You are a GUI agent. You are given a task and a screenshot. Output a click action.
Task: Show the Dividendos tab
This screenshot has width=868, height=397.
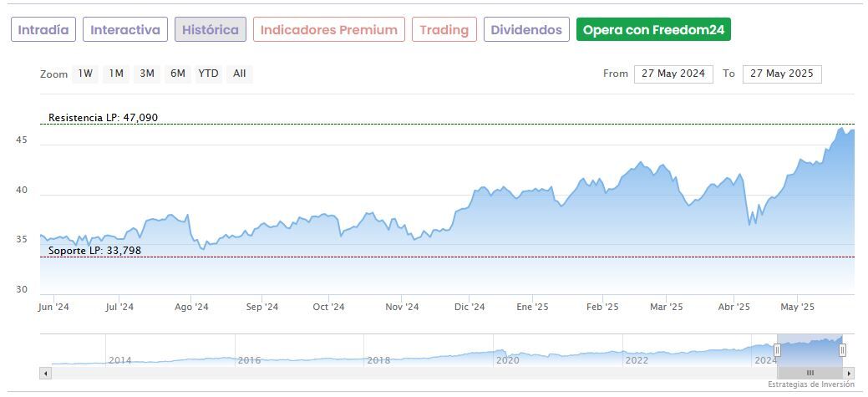click(x=526, y=30)
